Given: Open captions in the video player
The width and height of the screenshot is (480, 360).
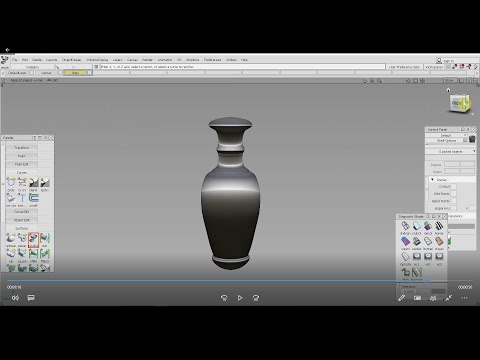Looking at the screenshot, I should [31, 298].
